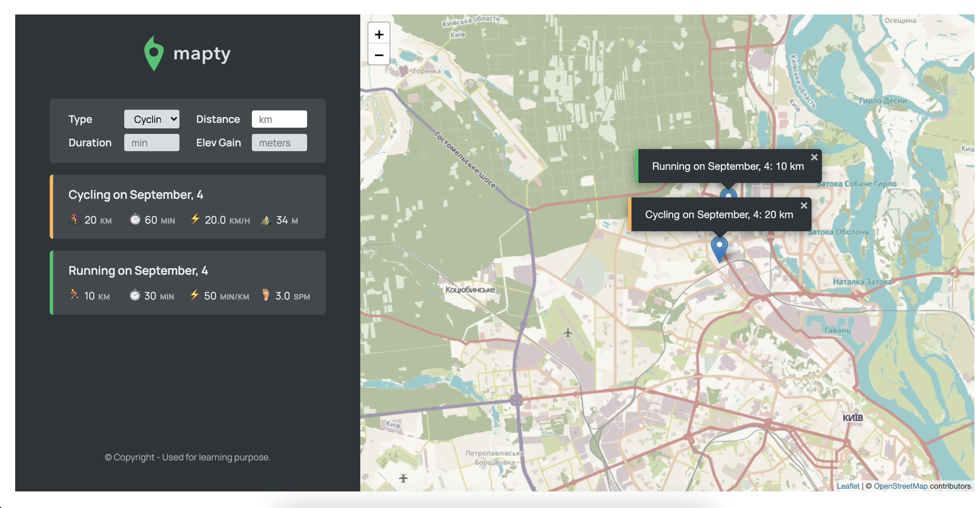Click the mapty wordmark text
This screenshot has height=508, width=980.
pos(202,55)
